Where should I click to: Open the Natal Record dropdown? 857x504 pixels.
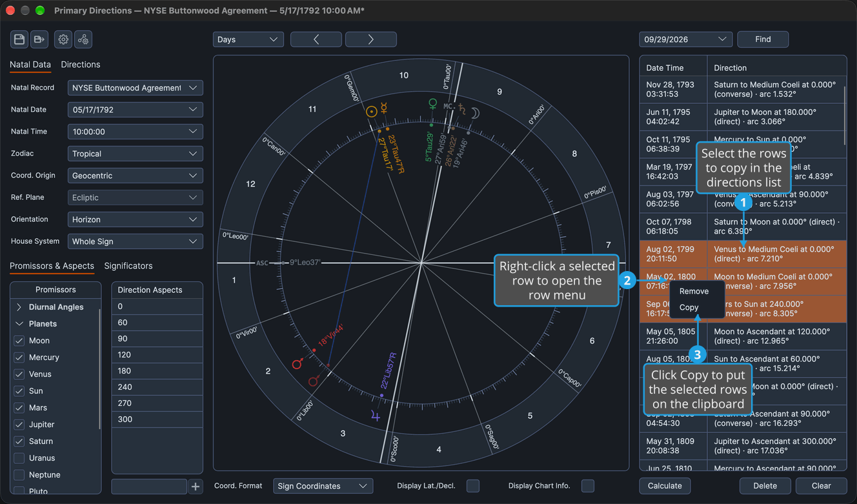136,88
